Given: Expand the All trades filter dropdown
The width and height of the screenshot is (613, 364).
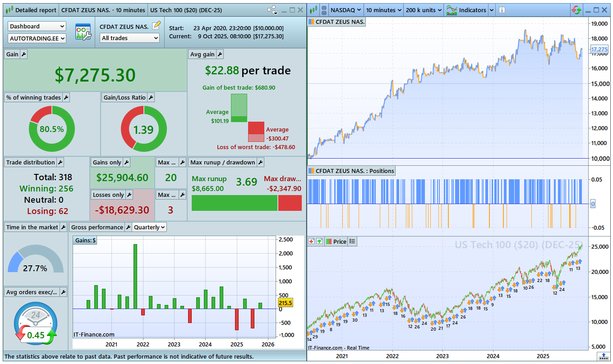Looking at the screenshot, I should point(130,38).
